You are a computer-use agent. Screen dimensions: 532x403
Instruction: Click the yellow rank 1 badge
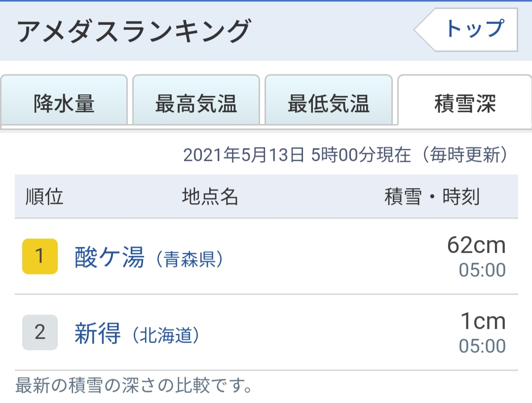[40, 256]
